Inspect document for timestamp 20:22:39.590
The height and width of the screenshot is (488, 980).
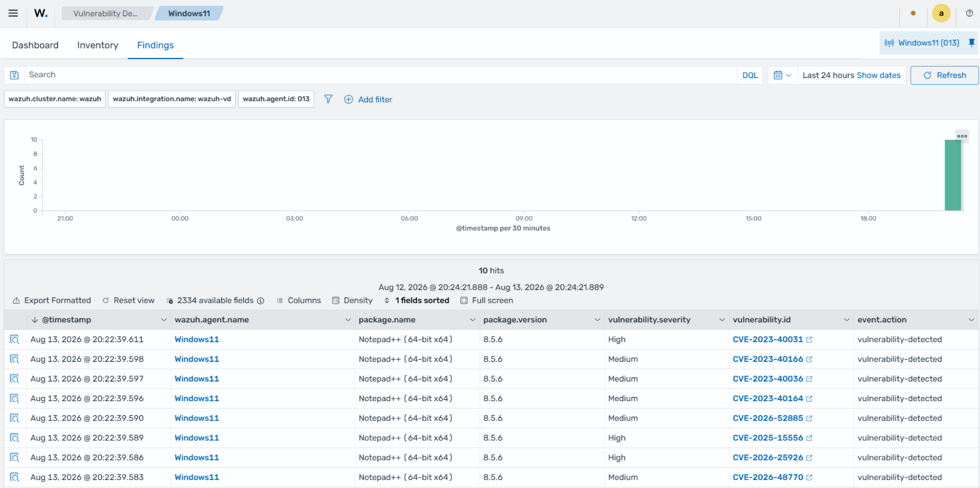(15, 418)
